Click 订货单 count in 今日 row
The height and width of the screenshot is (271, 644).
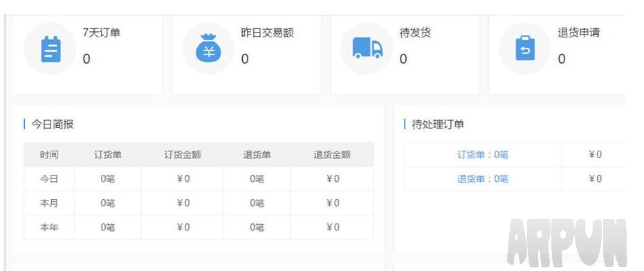pos(108,179)
